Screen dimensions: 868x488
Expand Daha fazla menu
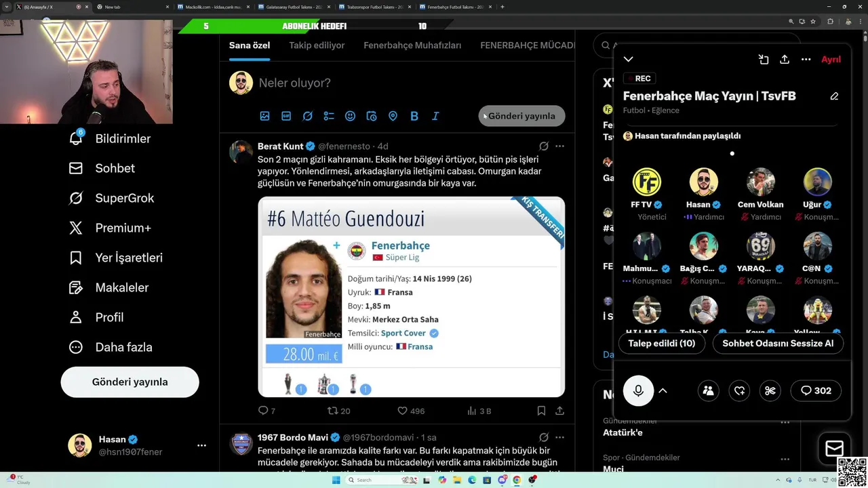[110, 347]
